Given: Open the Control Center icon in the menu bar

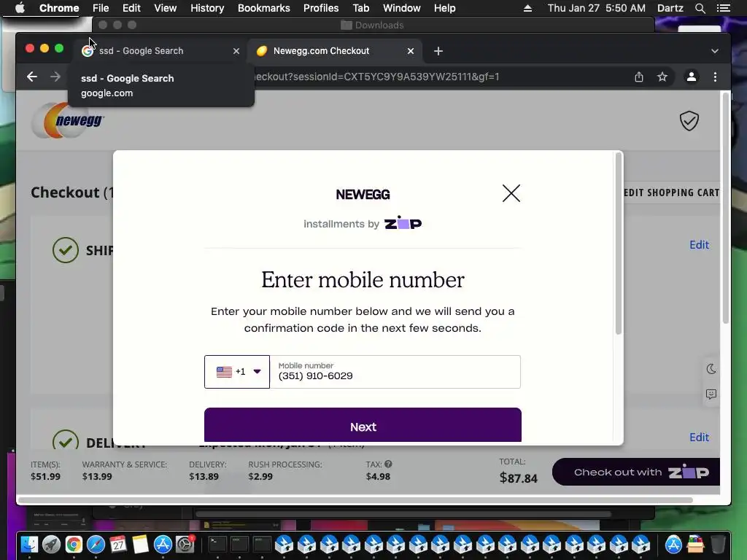Looking at the screenshot, I should point(723,8).
